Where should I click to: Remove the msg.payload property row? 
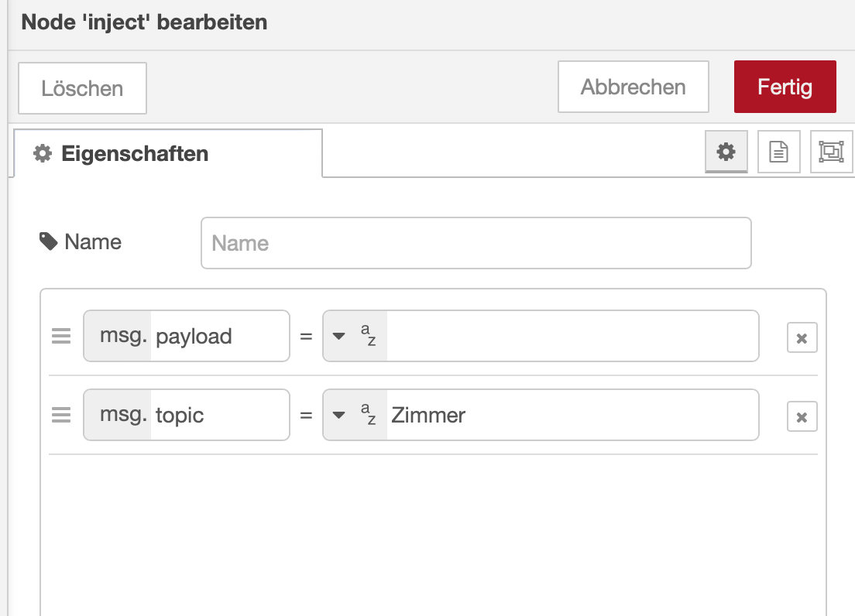click(x=802, y=337)
